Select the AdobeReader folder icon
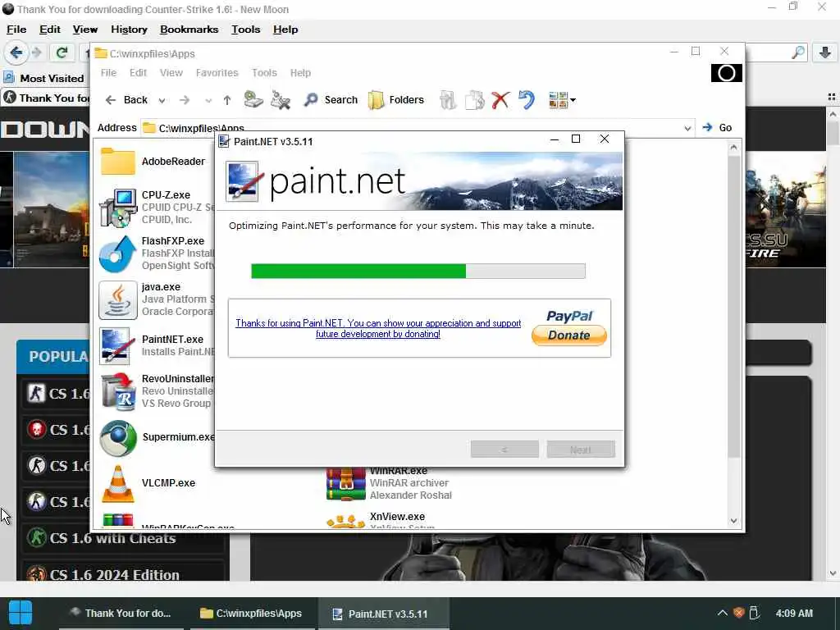 tap(118, 162)
